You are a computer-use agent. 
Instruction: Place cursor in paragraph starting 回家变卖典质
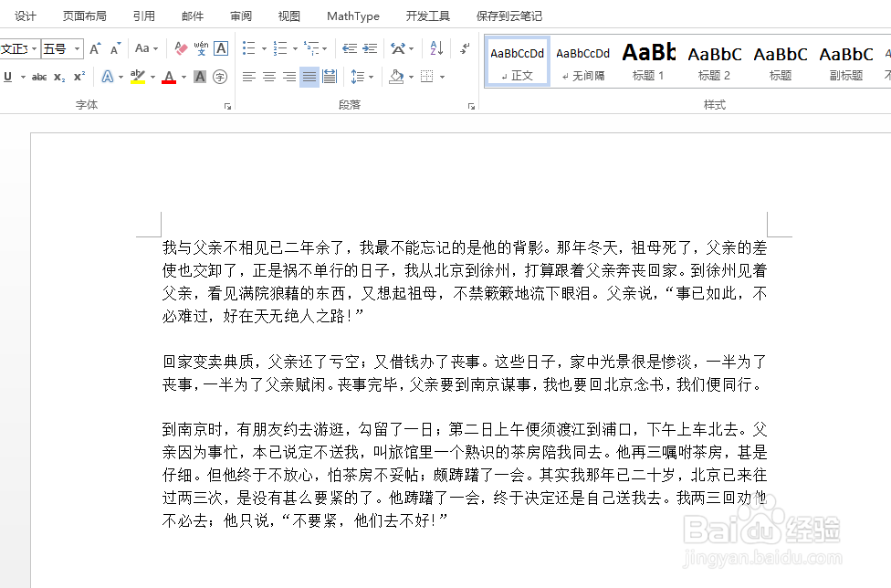point(465,373)
